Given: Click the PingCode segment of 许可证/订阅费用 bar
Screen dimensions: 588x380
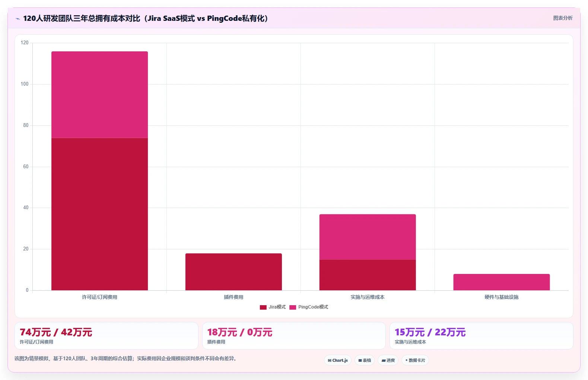Looking at the screenshot, I should [x=99, y=95].
